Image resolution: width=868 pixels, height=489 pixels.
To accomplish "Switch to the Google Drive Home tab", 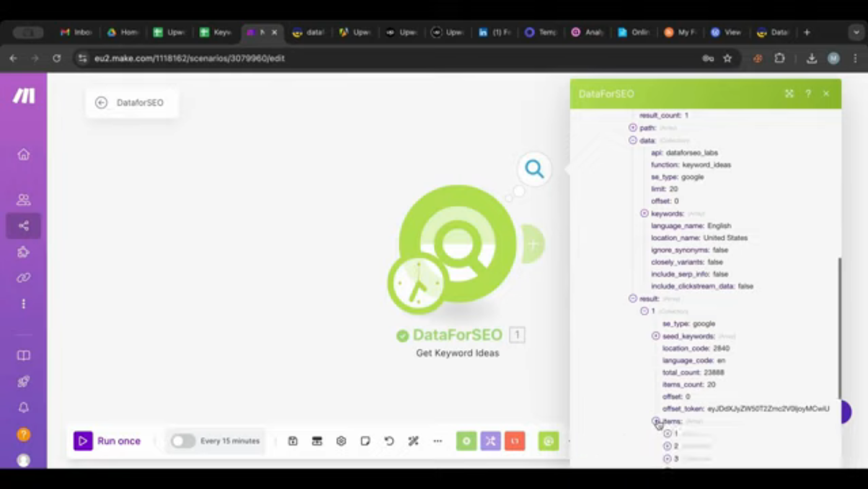I will point(122,32).
